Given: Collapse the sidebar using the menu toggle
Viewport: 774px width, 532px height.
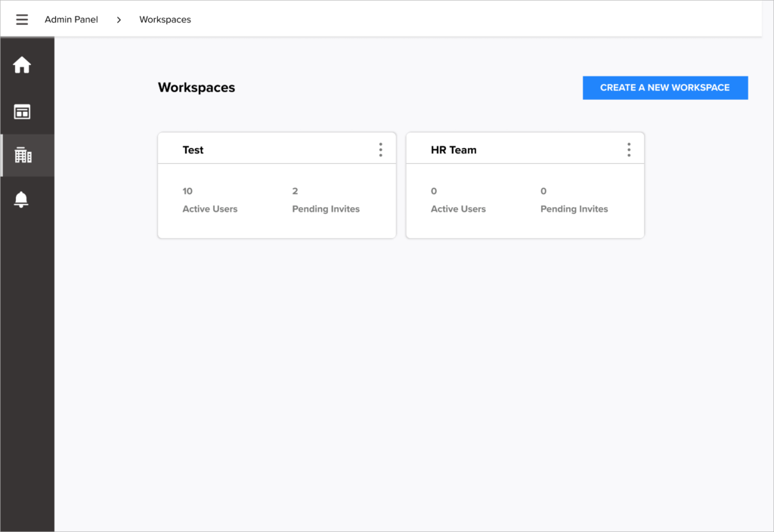Looking at the screenshot, I should click(x=22, y=19).
